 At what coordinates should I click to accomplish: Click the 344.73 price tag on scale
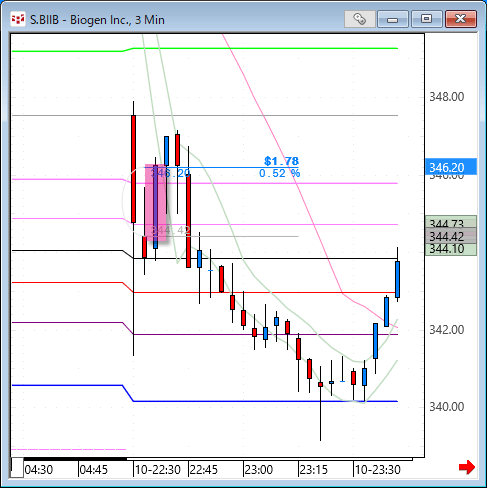451,222
